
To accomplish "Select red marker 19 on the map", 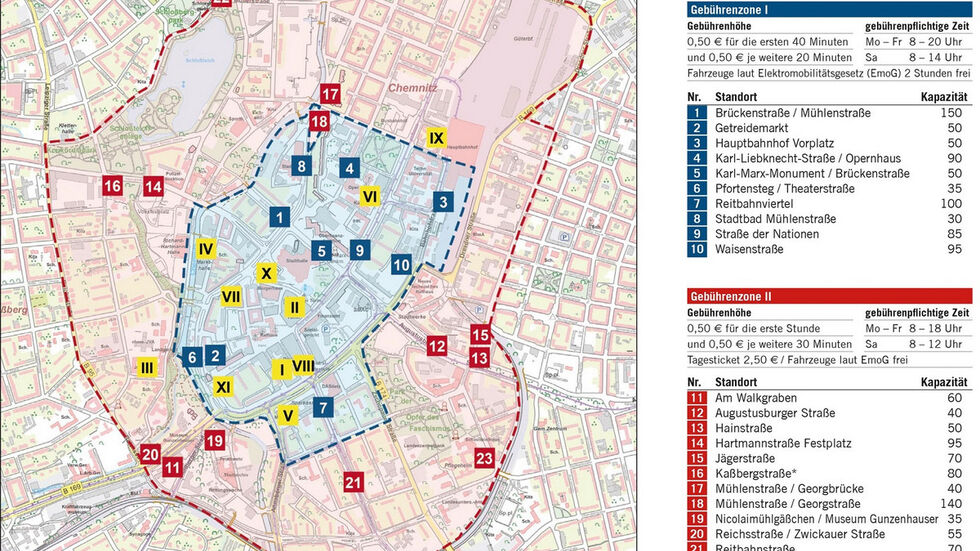I will (214, 440).
